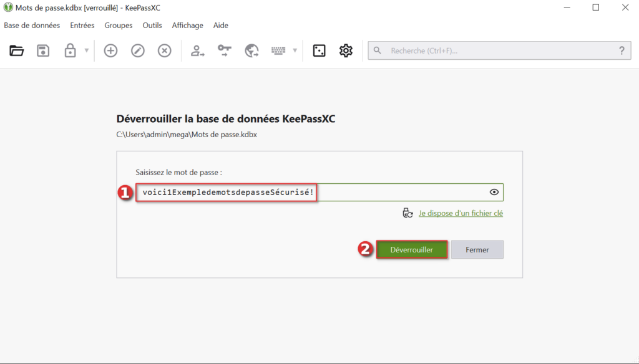Click into the Recherche search field

499,51
